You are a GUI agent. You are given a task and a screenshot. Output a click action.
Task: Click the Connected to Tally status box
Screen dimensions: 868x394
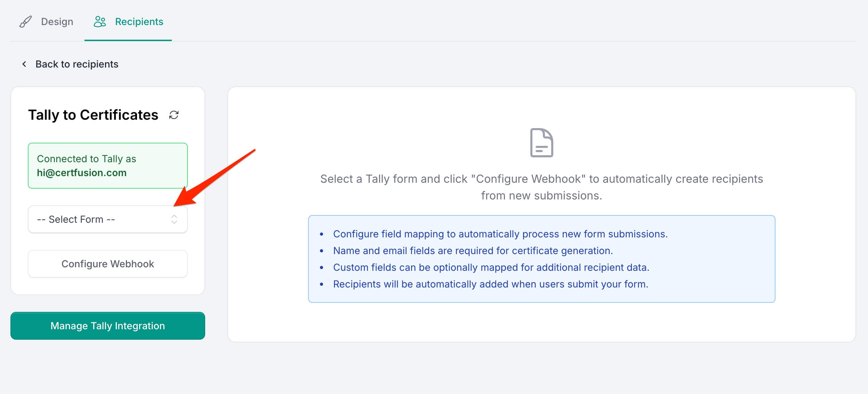click(108, 166)
